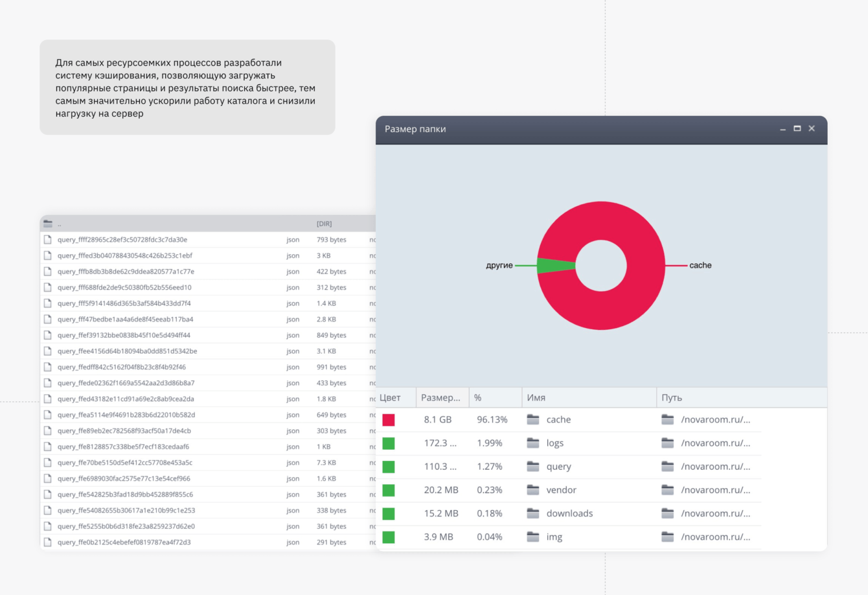Click file icon of the 1.8 KB file
The image size is (868, 595).
[47, 399]
